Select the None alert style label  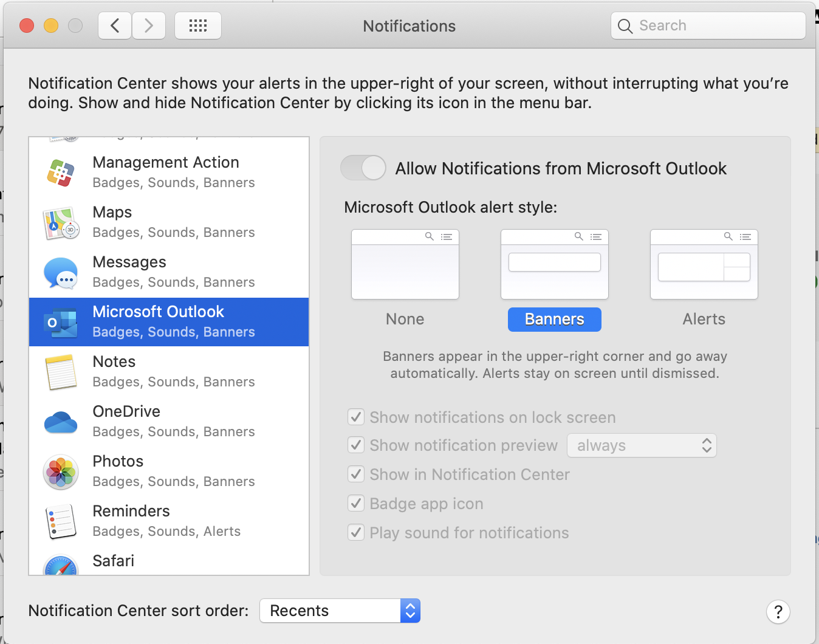point(405,319)
